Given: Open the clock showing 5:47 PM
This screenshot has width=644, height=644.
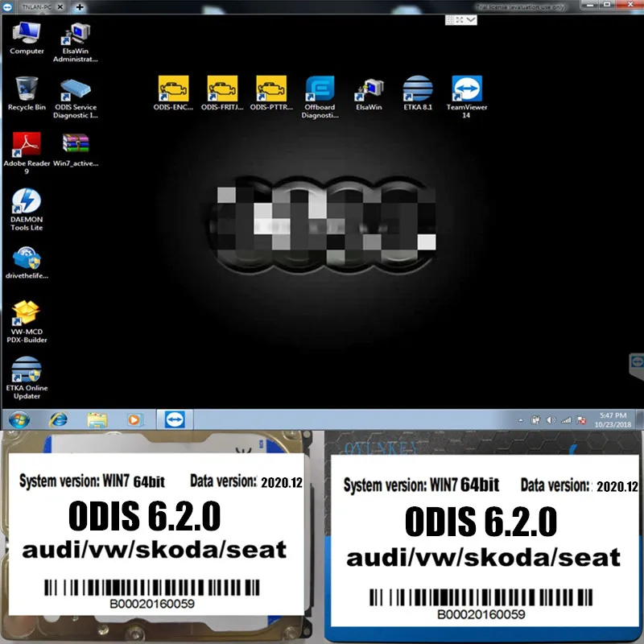Looking at the screenshot, I should coord(613,419).
